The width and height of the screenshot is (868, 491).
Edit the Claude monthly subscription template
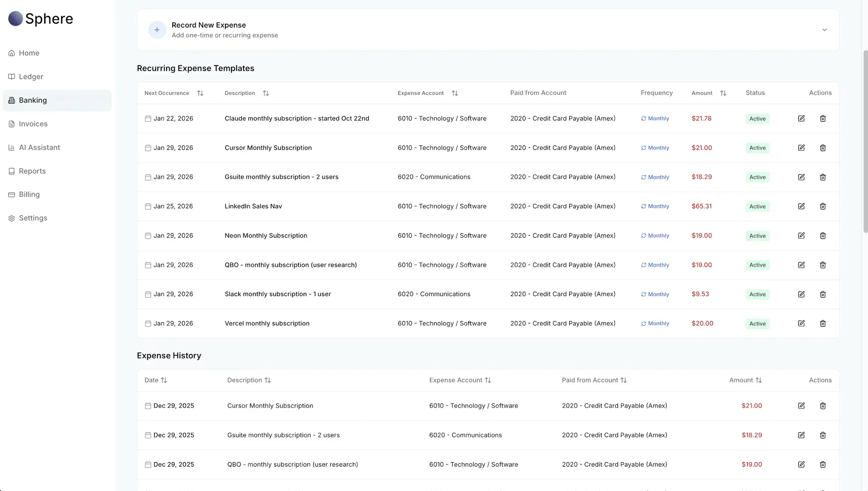(x=801, y=119)
